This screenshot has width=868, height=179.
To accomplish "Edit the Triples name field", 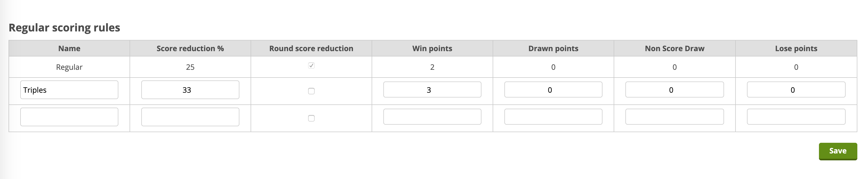I will [x=69, y=90].
